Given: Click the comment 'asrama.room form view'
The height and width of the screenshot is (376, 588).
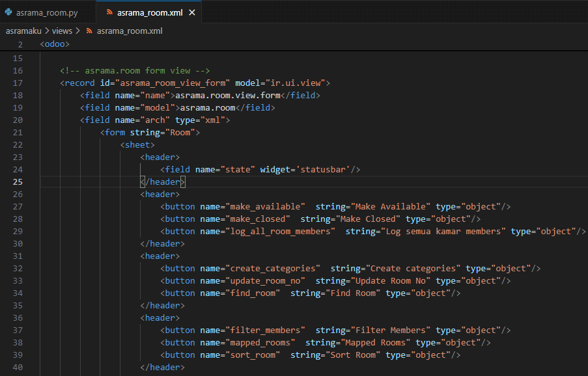Looking at the screenshot, I should pyautogui.click(x=135, y=71).
